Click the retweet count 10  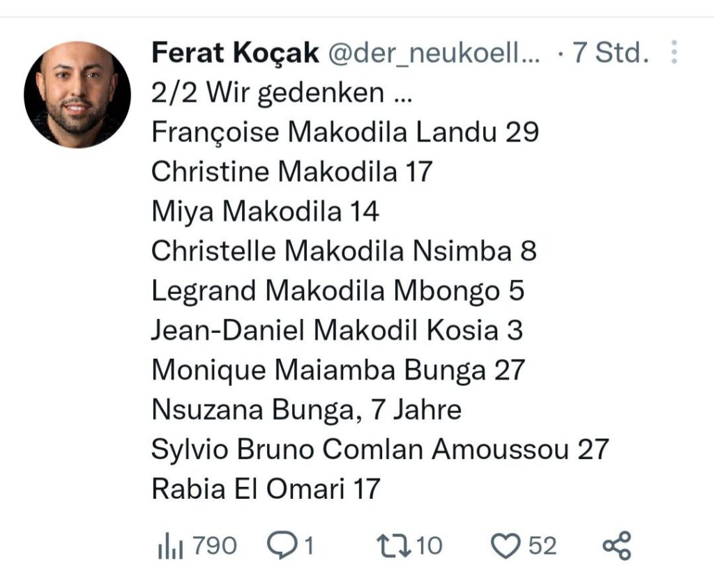[429, 546]
